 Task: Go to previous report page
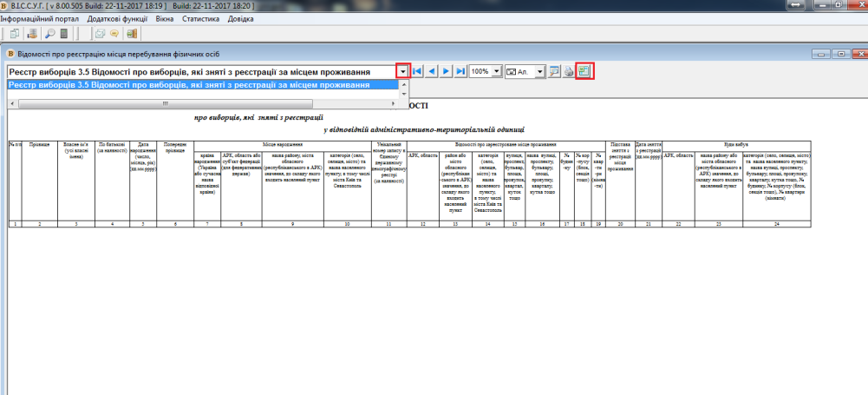pos(432,71)
